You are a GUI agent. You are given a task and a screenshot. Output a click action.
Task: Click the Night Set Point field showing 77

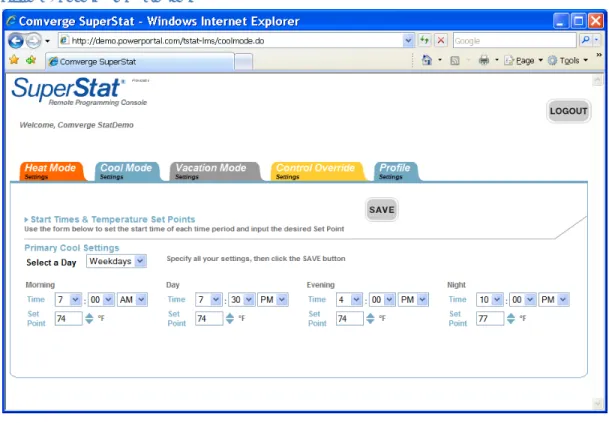[x=490, y=319]
